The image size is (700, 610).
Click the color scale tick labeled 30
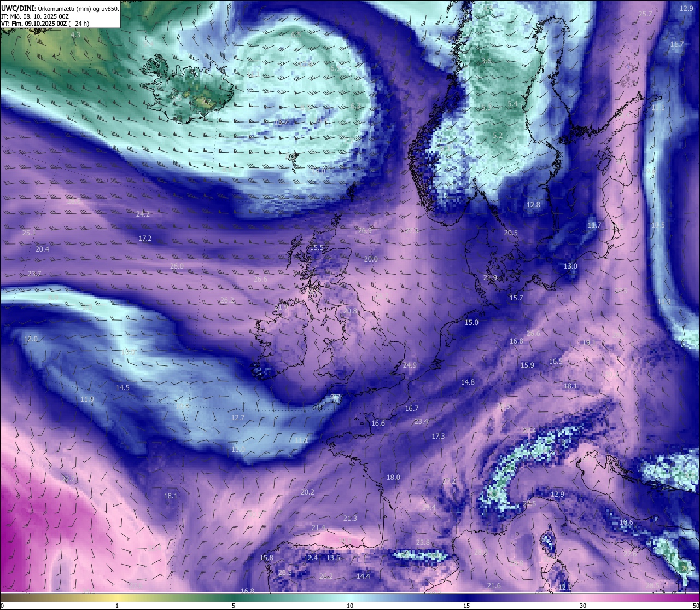tap(583, 606)
